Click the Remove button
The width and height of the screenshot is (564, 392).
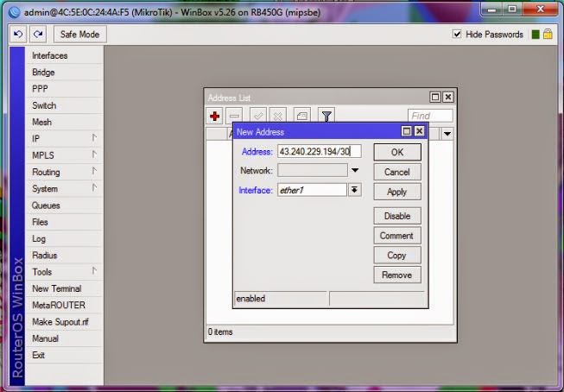(x=397, y=275)
